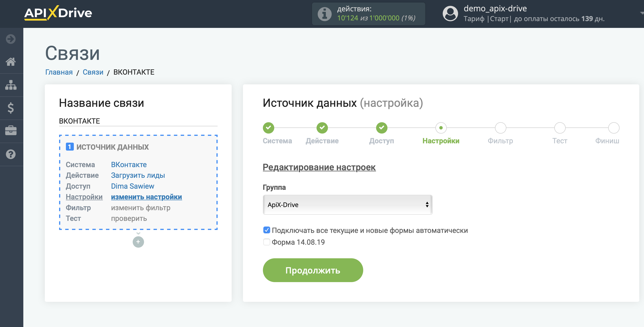This screenshot has width=644, height=327.
Task: Click the demo_apix-drive username
Action: (495, 9)
